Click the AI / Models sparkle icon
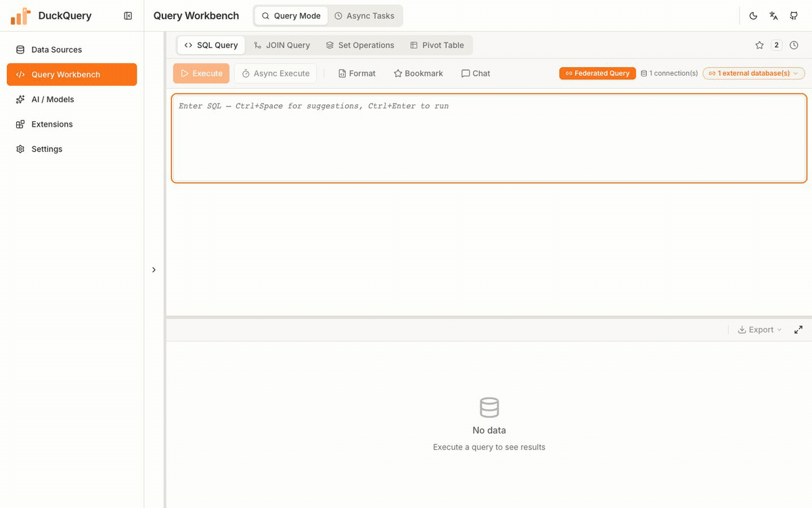 pyautogui.click(x=20, y=100)
